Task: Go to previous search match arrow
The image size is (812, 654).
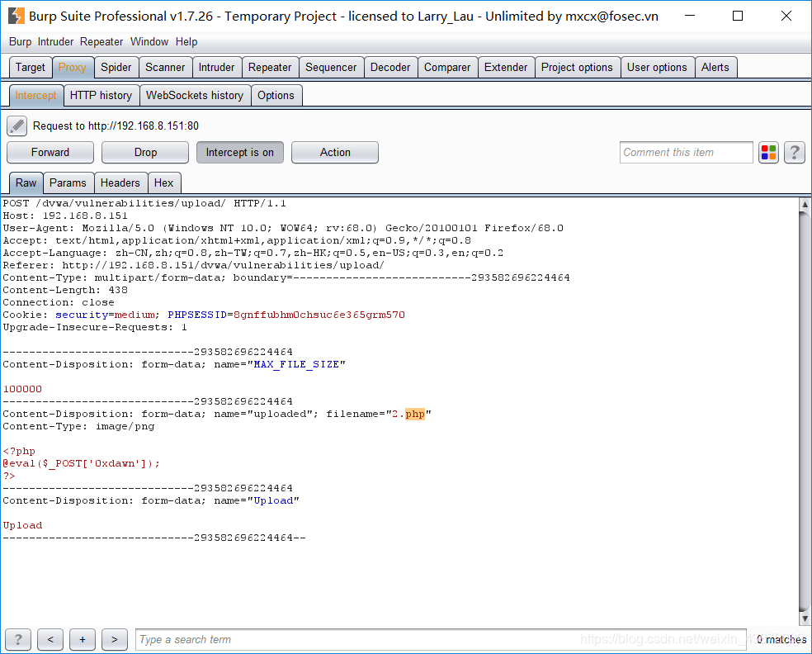Action: 50,639
